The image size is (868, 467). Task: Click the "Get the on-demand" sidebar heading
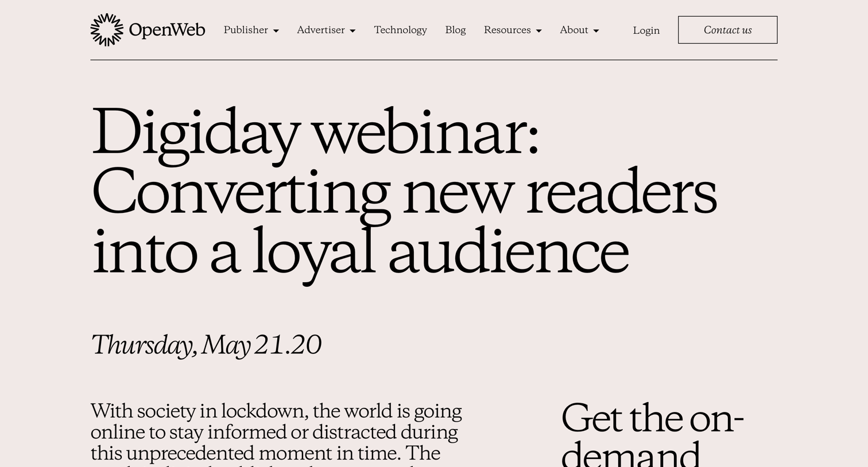pyautogui.click(x=652, y=434)
